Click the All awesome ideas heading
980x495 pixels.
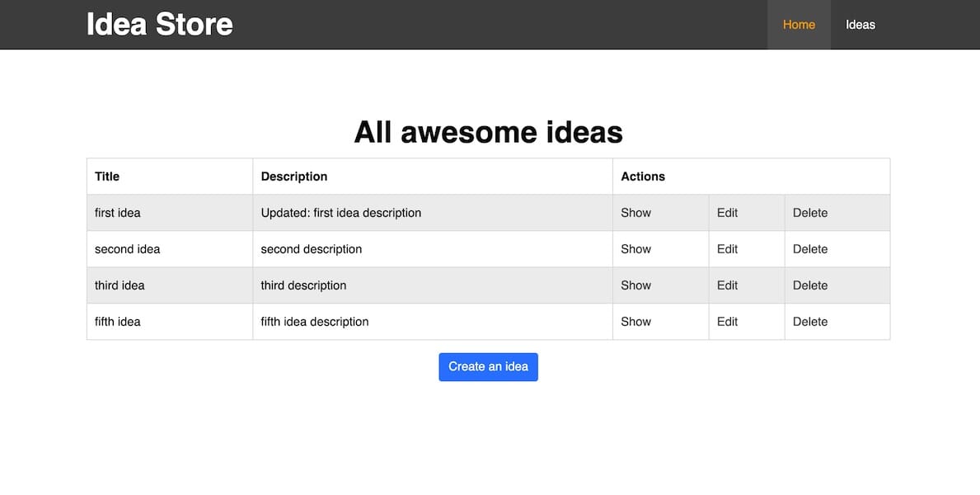pyautogui.click(x=488, y=132)
